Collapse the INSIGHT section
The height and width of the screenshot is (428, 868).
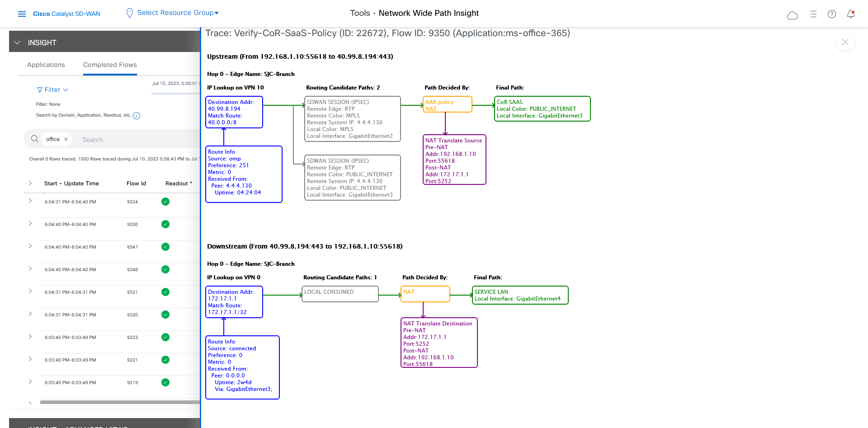[17, 42]
